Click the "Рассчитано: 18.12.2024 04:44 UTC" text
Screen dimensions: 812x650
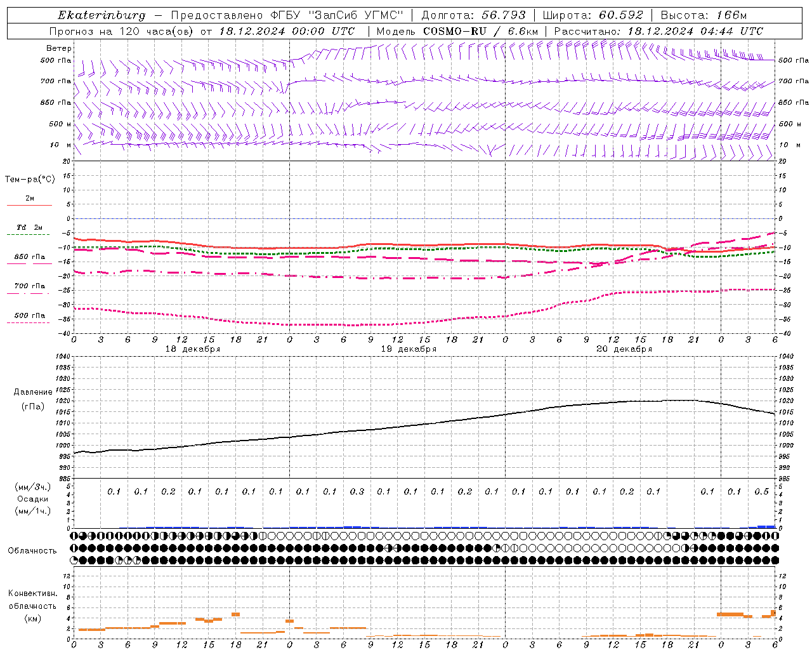(658, 31)
